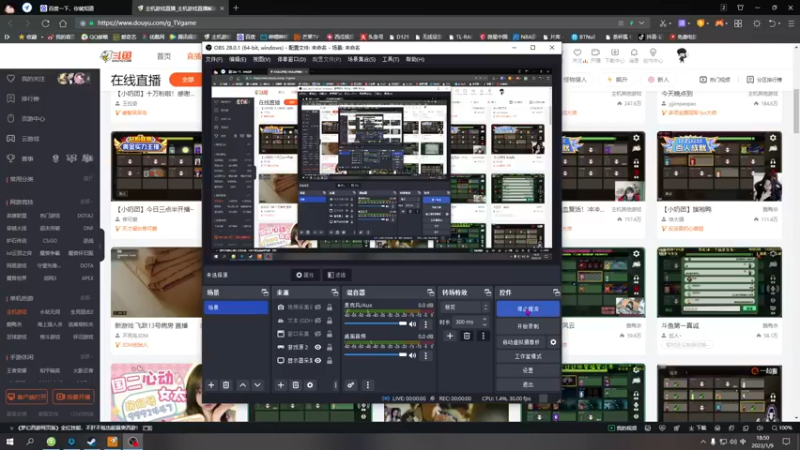Show the 文本 (GDI+) source via eye icon
800x450 pixels.
pos(318,320)
